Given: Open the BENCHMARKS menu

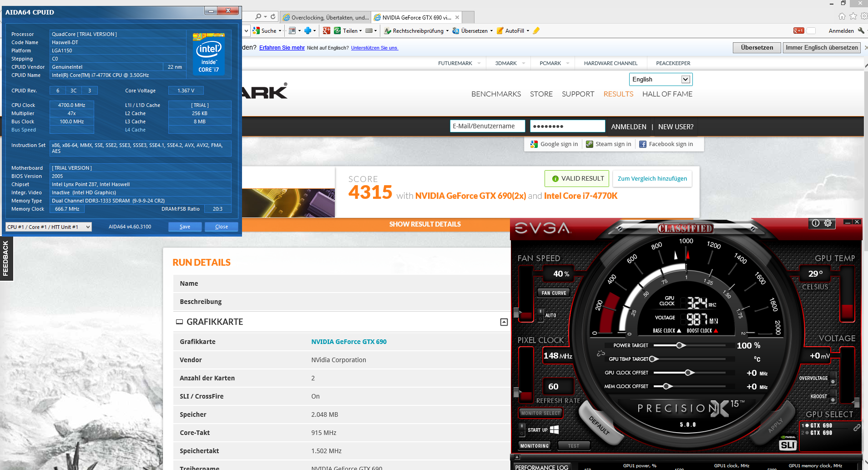Looking at the screenshot, I should [x=496, y=94].
